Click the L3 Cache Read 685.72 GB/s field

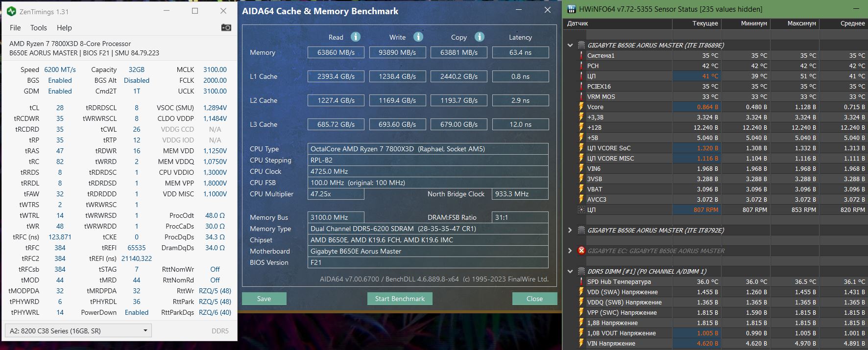click(x=336, y=124)
